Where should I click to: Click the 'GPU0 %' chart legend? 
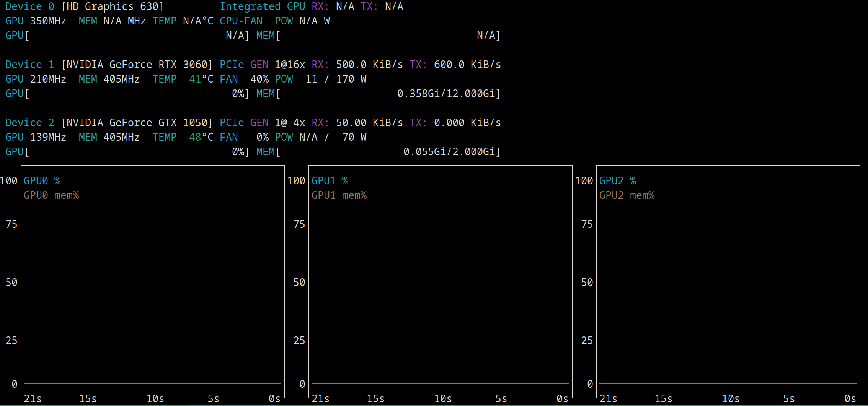click(42, 181)
